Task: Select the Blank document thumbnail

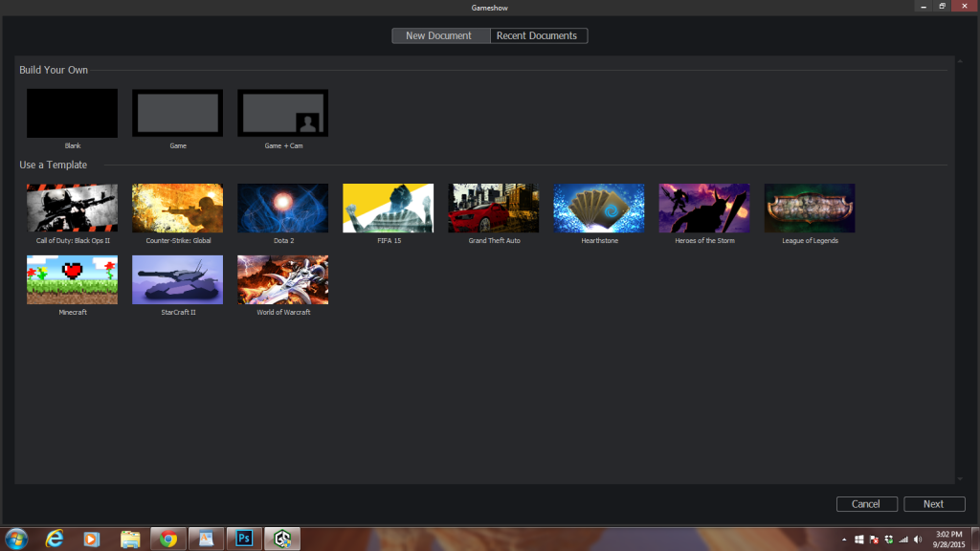Action: point(72,113)
